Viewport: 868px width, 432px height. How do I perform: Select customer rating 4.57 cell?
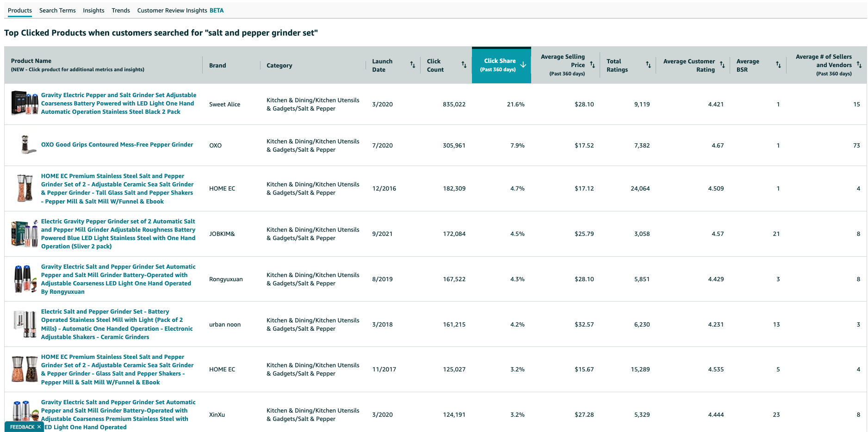(718, 234)
